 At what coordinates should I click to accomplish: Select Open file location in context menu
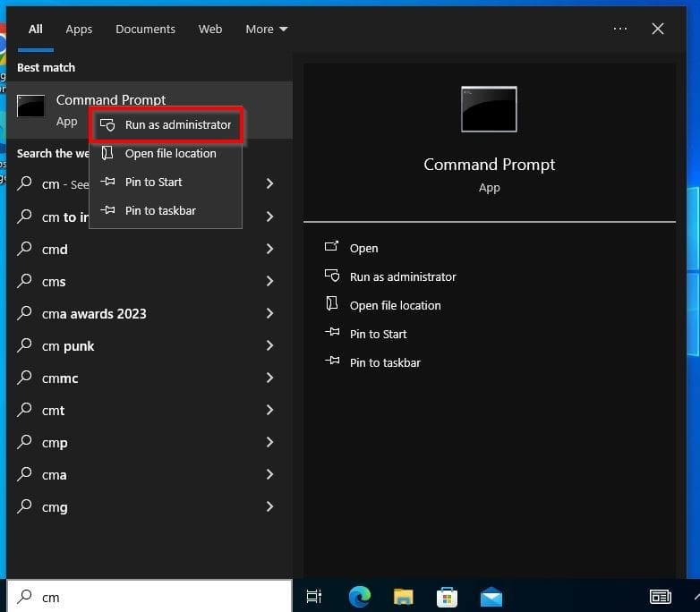[x=170, y=154]
